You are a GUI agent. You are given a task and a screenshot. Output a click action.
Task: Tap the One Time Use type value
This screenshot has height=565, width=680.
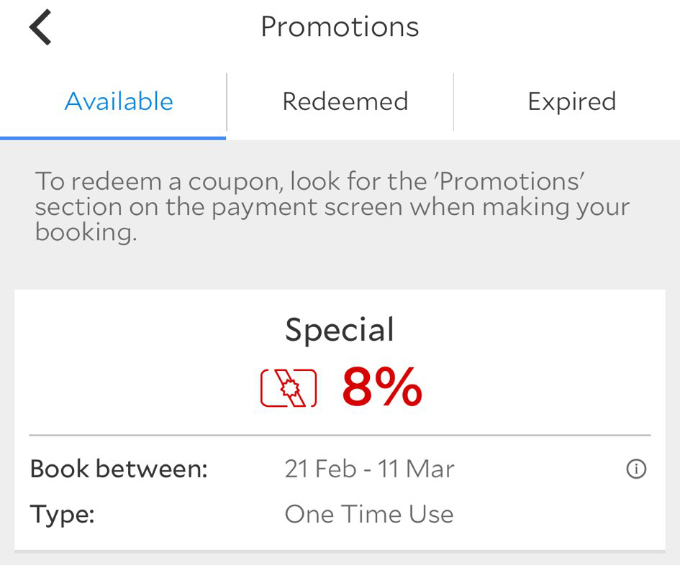click(x=369, y=514)
